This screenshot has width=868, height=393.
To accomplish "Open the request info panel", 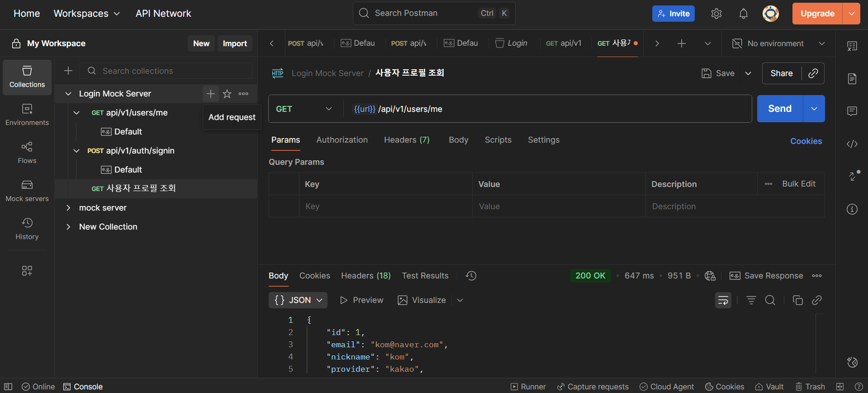I will tap(852, 209).
